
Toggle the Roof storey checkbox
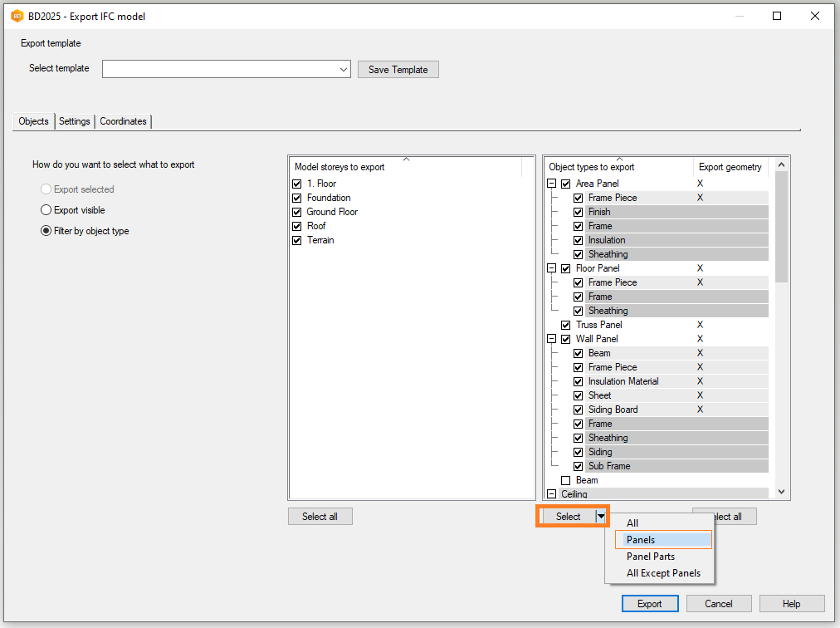[297, 226]
